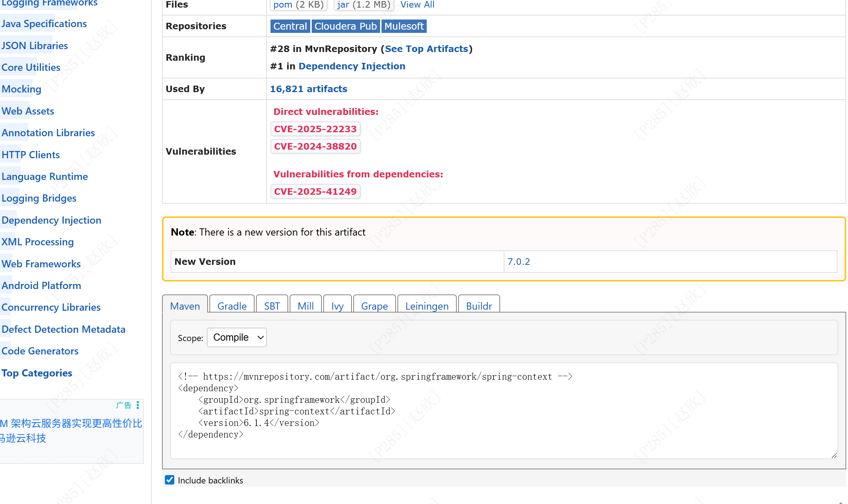
Task: Open the Scope Compile dropdown
Action: point(236,337)
